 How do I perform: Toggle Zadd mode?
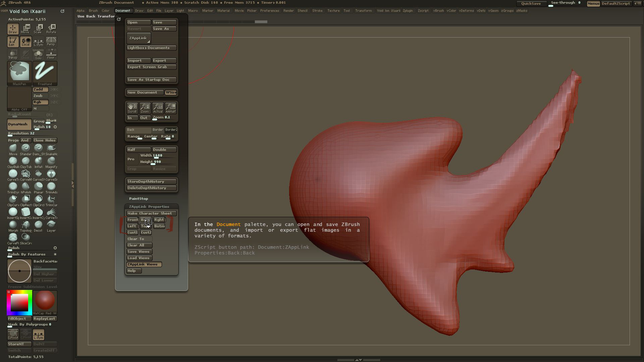pos(41,89)
